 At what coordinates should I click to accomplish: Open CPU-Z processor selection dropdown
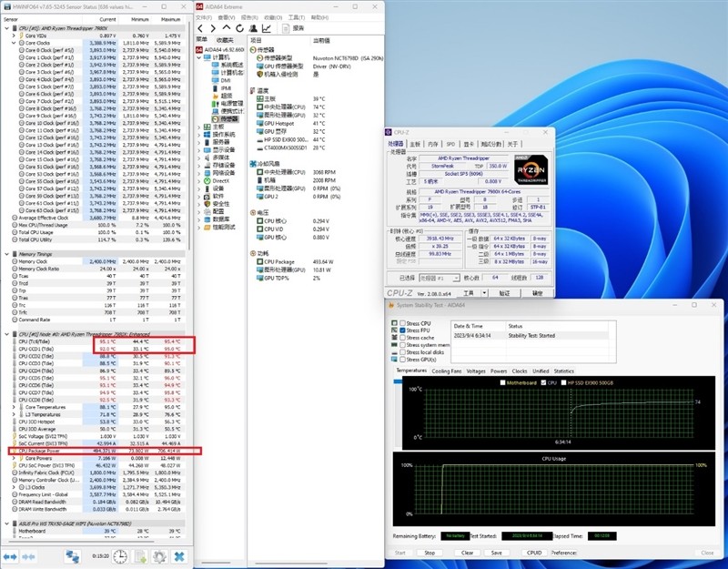pyautogui.click(x=440, y=278)
